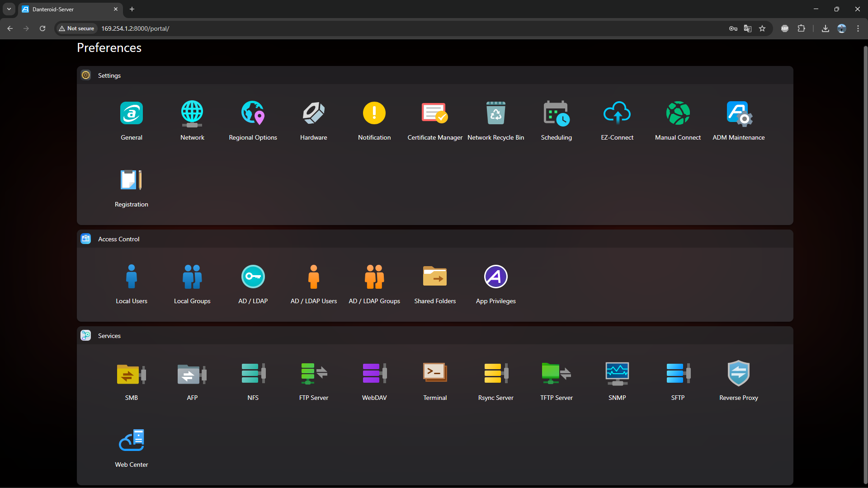The width and height of the screenshot is (868, 488).
Task: Launch Certificate Manager
Action: 434,113
